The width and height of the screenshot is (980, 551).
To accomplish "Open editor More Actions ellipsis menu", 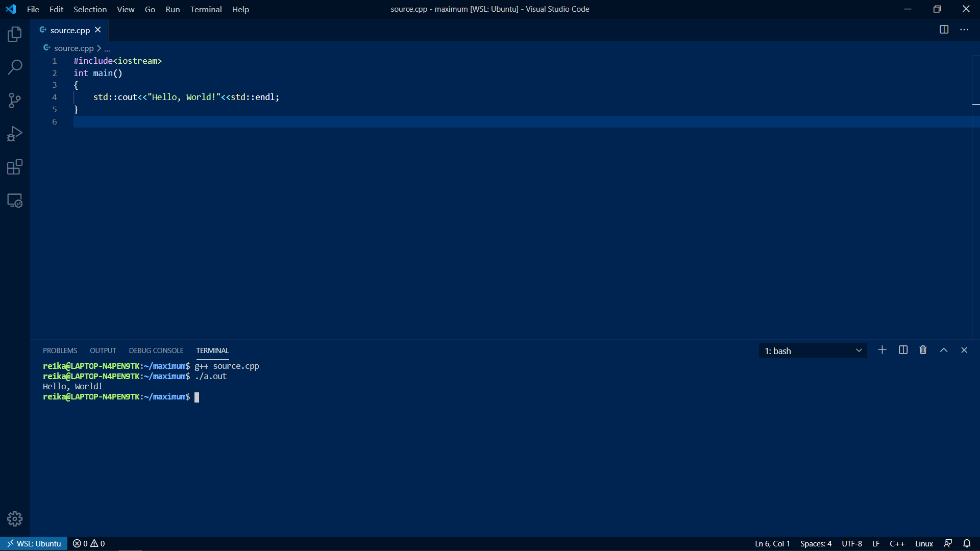I will click(964, 30).
